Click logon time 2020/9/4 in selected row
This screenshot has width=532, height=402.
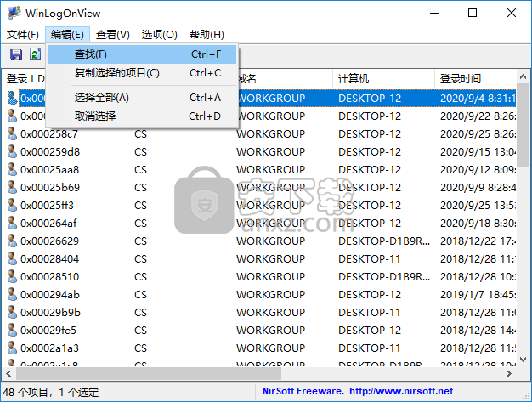pos(478,98)
